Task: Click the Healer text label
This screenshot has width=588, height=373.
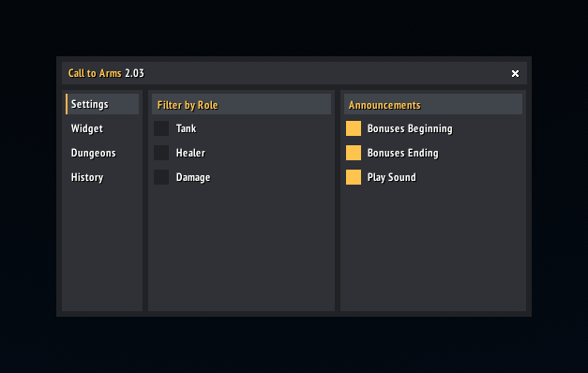Action: pos(191,153)
